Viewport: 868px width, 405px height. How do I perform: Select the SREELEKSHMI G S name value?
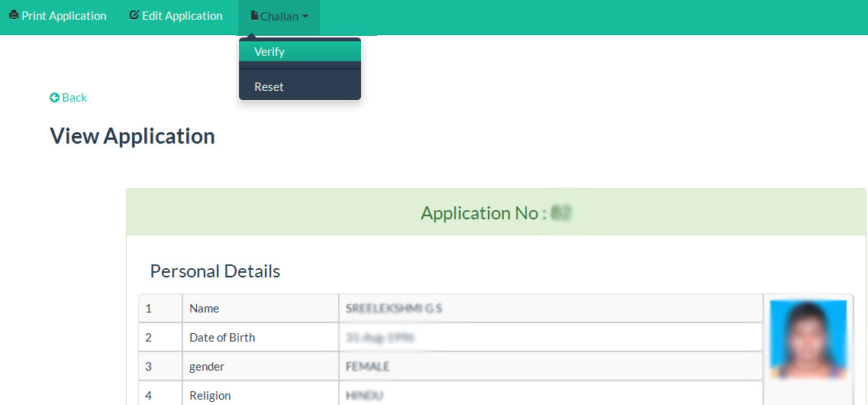click(394, 309)
